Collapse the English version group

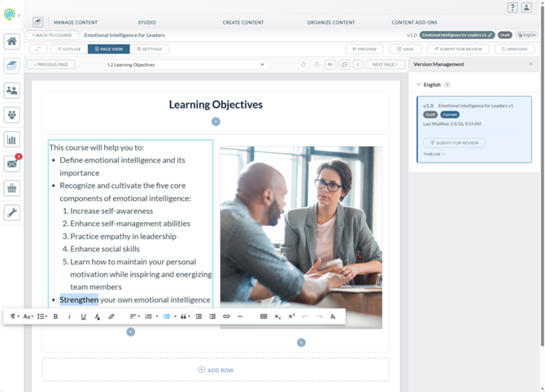pos(418,85)
